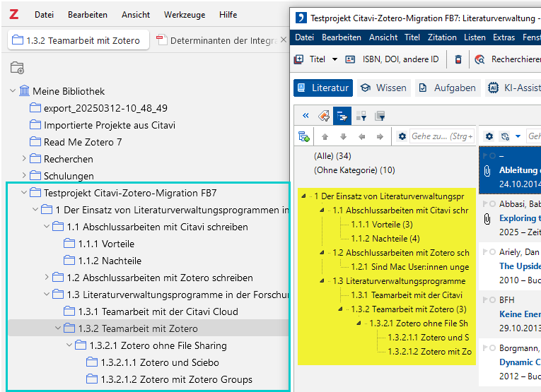541x392 pixels.
Task: Click paperclip attachment icon on Exploring entry
Action: tap(487, 218)
